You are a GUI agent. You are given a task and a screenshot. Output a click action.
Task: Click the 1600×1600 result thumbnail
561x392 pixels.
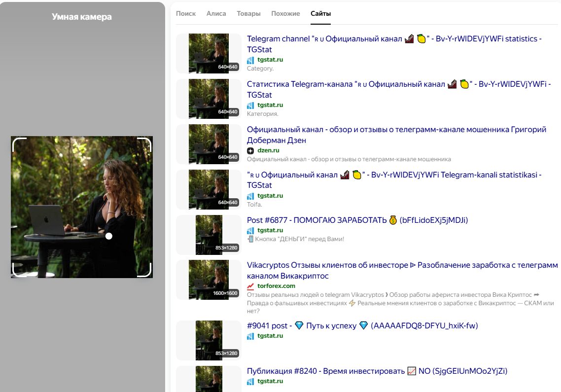[x=209, y=280]
